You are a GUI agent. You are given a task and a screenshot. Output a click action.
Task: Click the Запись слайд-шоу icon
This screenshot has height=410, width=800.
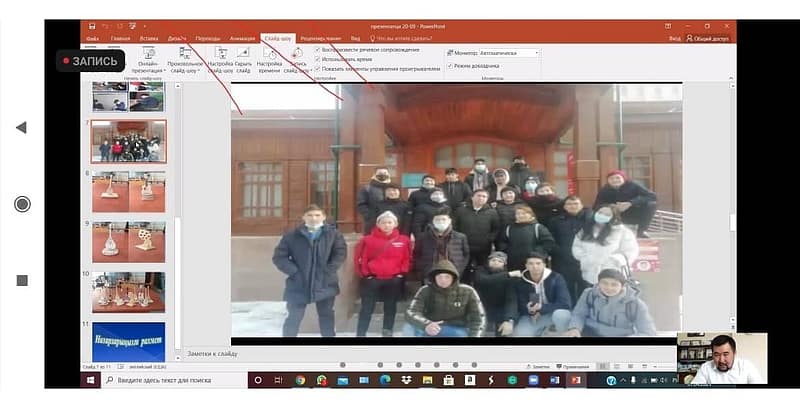tap(297, 53)
